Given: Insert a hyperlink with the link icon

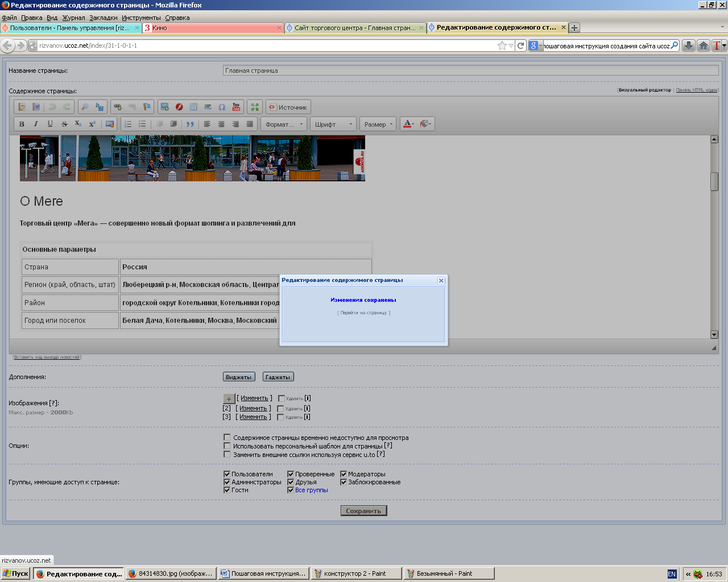Looking at the screenshot, I should point(118,107).
